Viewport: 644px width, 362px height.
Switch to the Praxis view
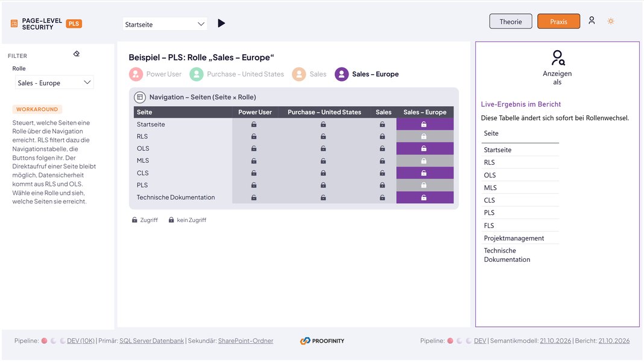(558, 21)
